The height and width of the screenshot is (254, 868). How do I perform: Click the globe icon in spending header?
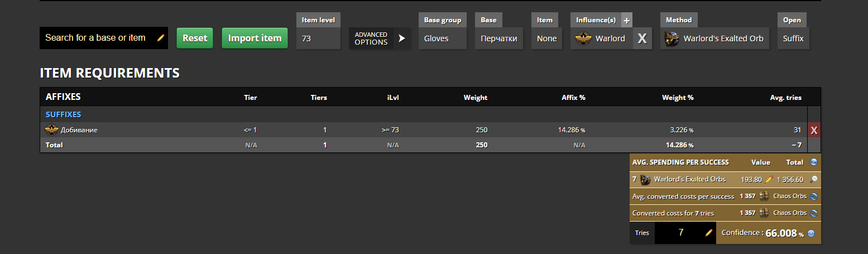coord(814,162)
